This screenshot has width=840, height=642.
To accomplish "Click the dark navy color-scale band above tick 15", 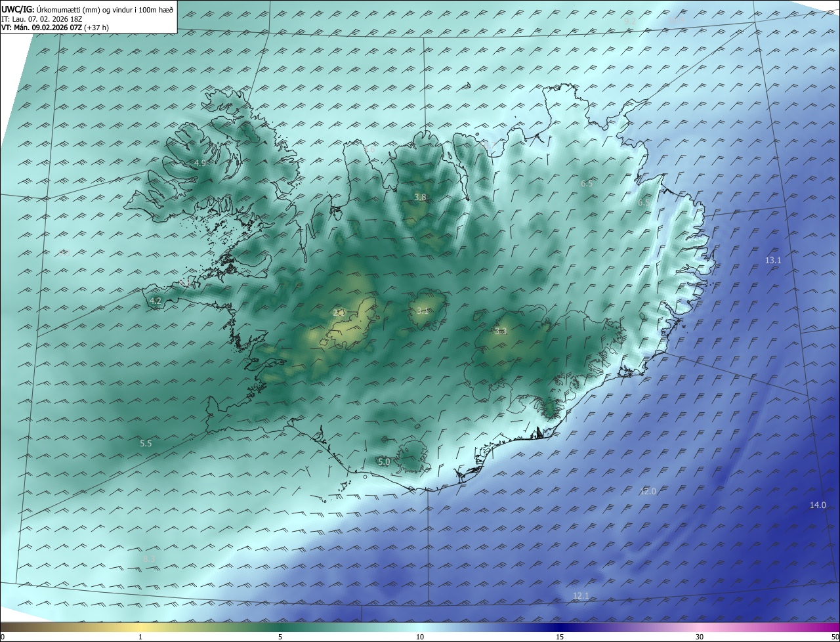I will [x=560, y=627].
